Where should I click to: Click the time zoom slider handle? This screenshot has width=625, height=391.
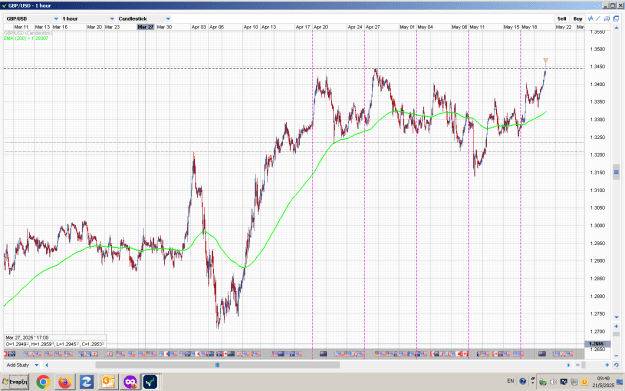tap(584, 365)
